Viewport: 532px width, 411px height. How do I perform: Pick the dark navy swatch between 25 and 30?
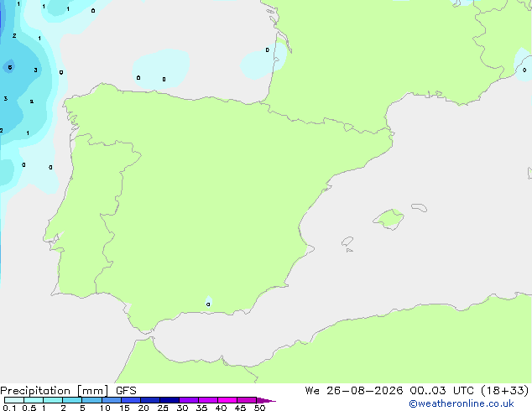click(x=170, y=400)
